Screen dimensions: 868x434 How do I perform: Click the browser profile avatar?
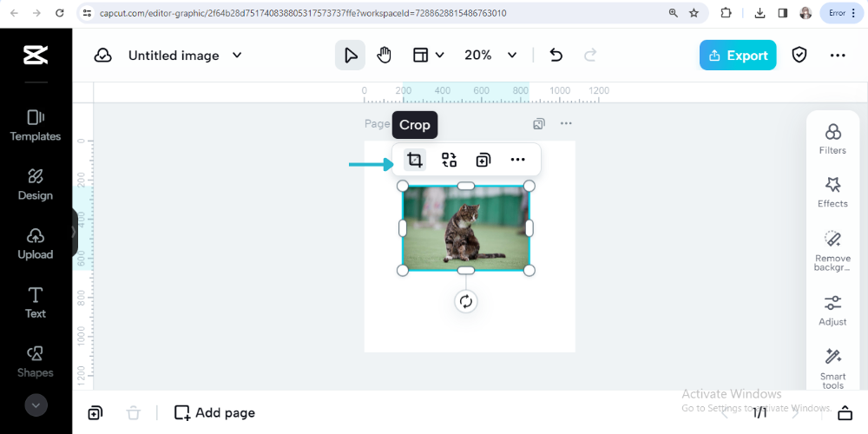[806, 13]
